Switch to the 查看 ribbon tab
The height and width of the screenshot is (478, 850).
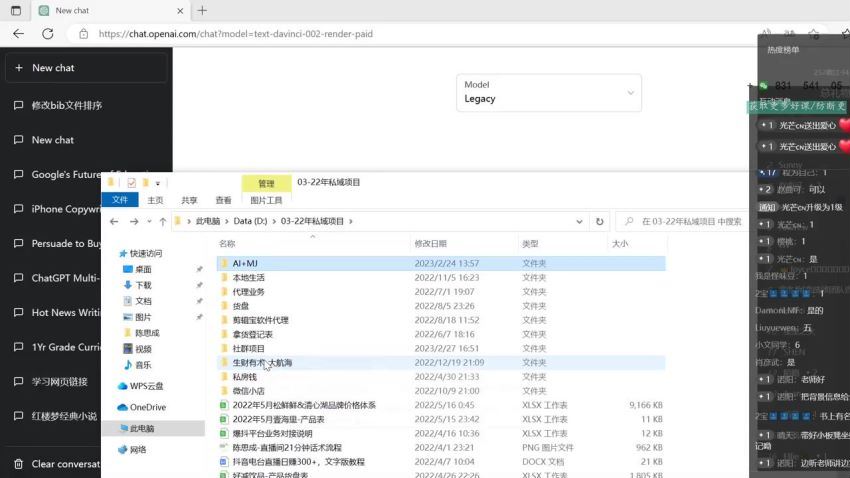point(223,200)
